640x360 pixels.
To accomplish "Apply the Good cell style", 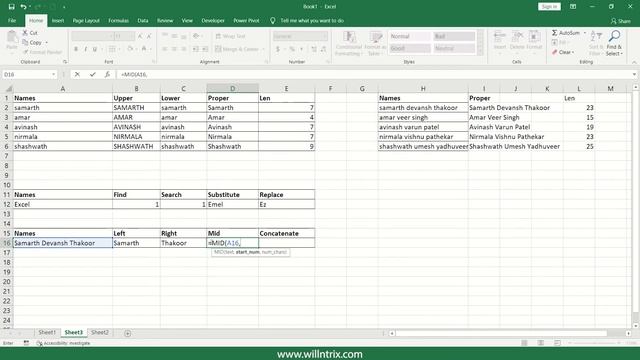I will point(409,48).
